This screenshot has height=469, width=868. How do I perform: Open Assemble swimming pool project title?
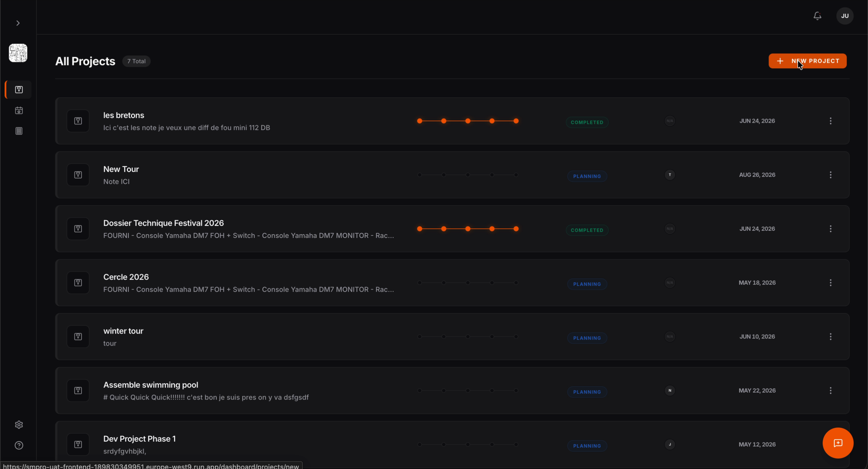click(151, 385)
